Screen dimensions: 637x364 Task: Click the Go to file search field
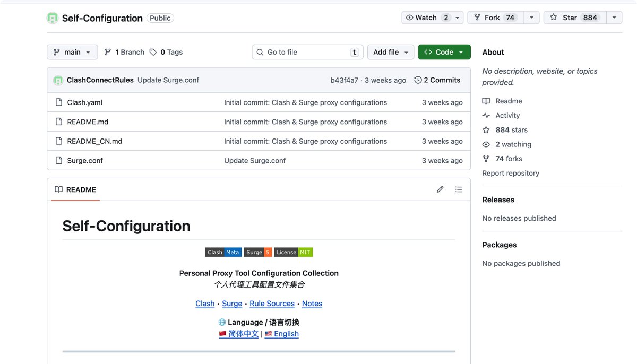click(x=308, y=52)
